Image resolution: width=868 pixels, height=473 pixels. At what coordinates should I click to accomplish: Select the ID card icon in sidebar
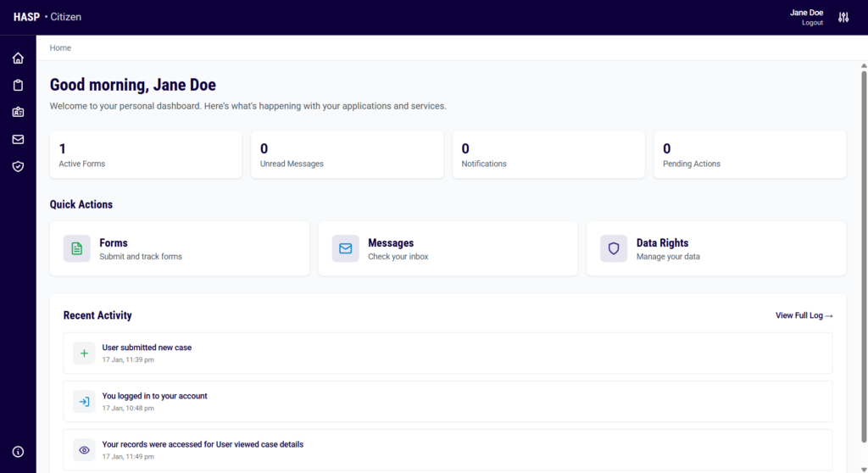point(18,113)
